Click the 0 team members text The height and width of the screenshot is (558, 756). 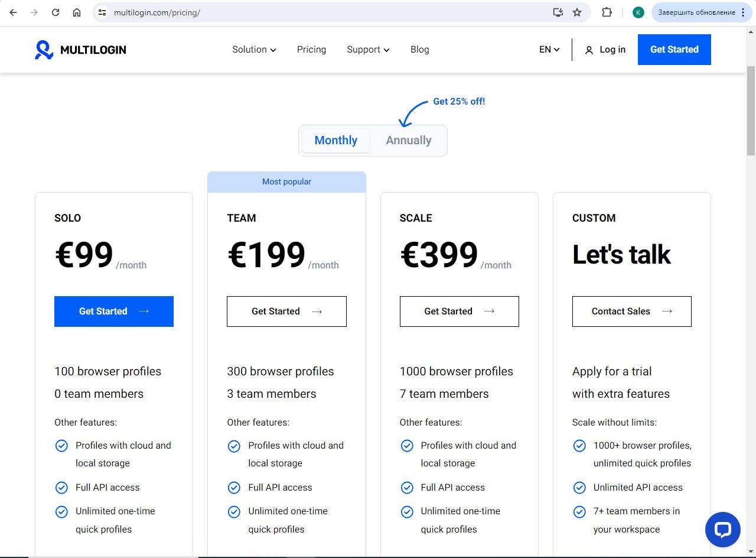click(x=99, y=394)
